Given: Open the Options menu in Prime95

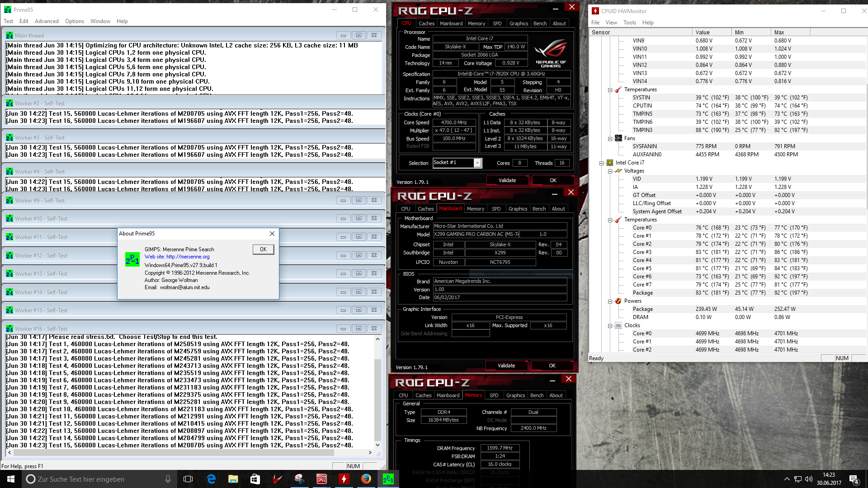Looking at the screenshot, I should click(x=75, y=21).
